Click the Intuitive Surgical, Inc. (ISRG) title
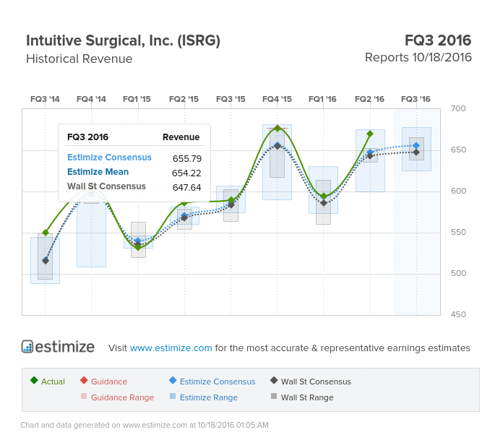The image size is (495, 448). click(123, 40)
